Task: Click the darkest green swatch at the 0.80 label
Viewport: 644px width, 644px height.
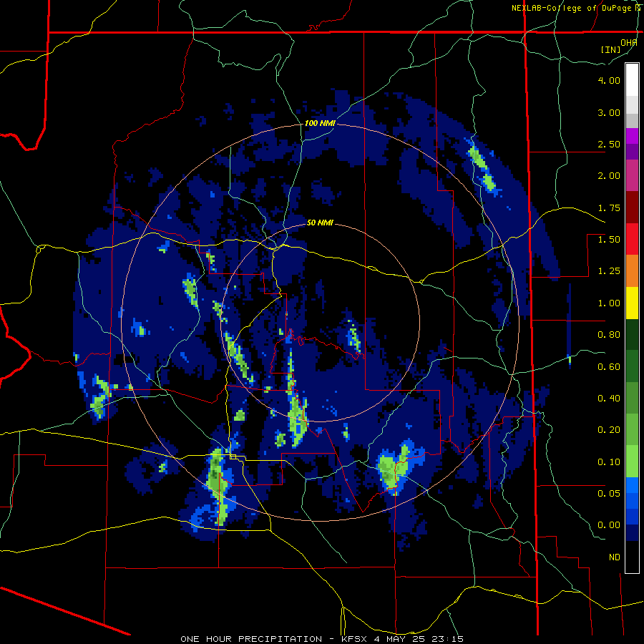Action: point(632,334)
